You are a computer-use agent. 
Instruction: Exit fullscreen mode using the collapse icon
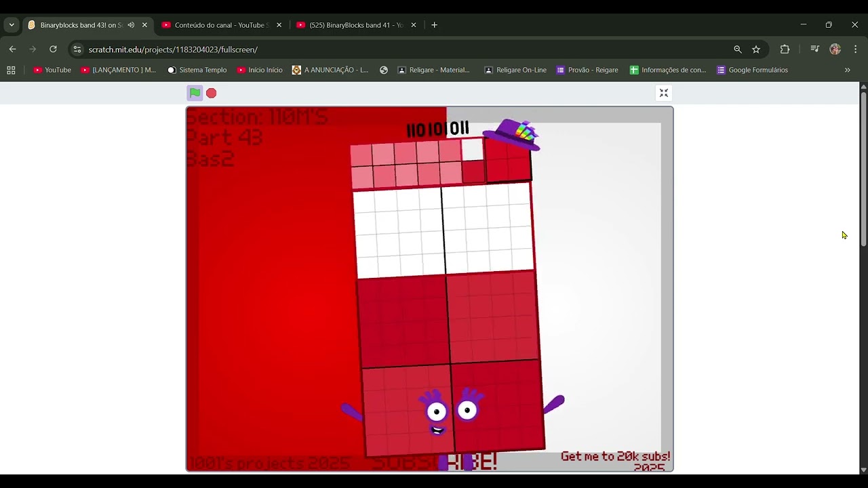[x=664, y=93]
